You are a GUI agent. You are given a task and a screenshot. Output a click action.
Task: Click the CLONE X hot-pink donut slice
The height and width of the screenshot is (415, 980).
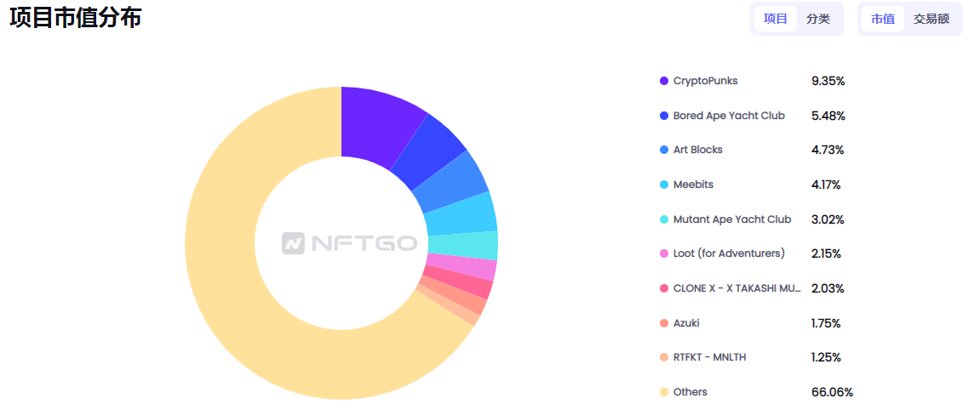[460, 282]
